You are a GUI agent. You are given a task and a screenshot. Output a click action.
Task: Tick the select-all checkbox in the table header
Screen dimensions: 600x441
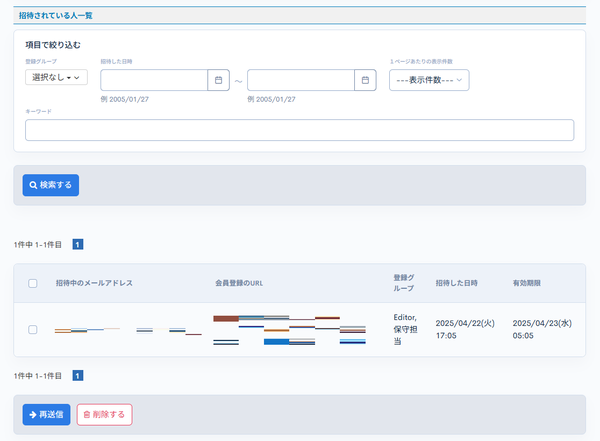[33, 283]
